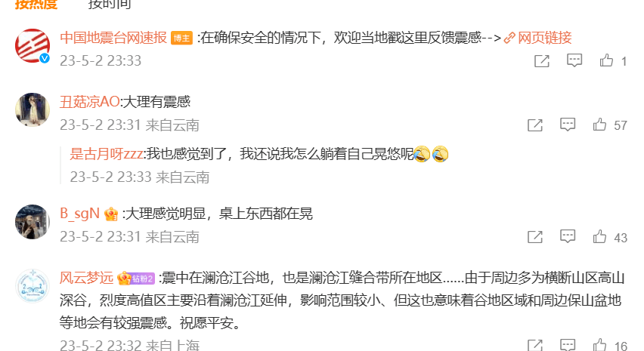The image size is (644, 351).
Task: Open the 网页链接 link
Action: tap(537, 38)
